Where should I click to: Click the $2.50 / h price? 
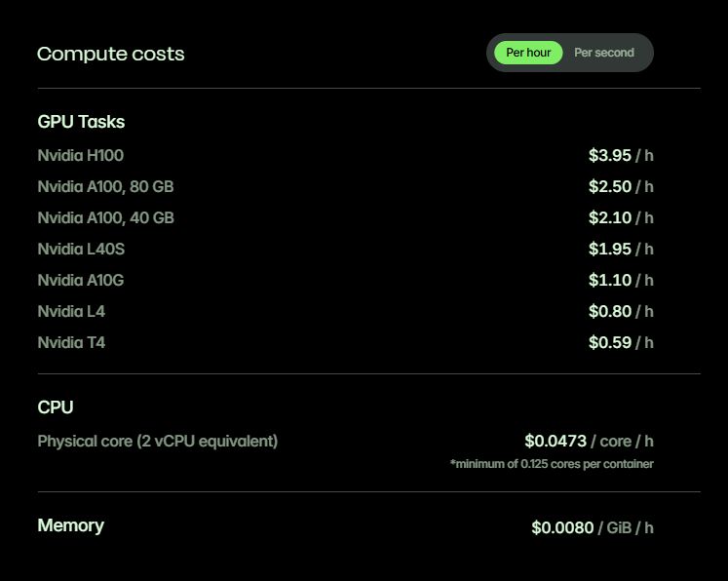coord(621,186)
